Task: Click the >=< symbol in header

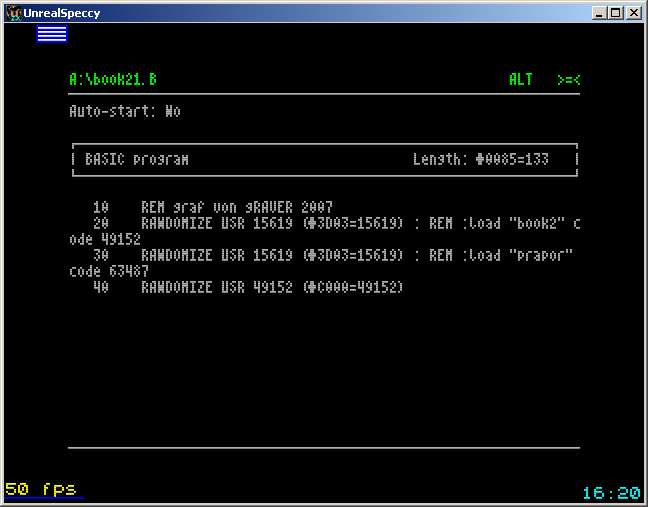Action: (x=568, y=79)
